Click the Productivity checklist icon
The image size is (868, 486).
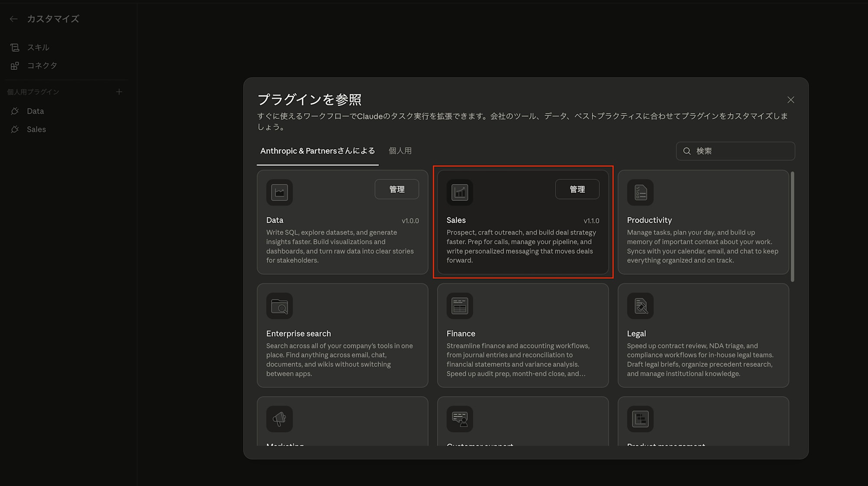640,192
